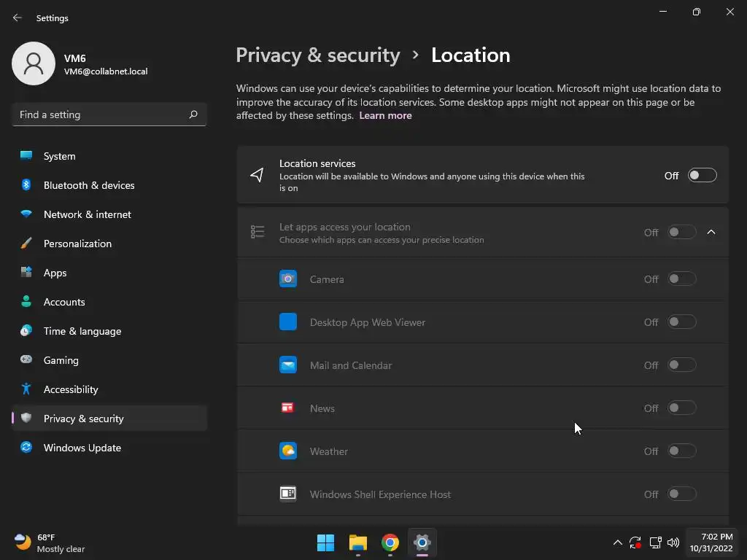Click the Personalization brush icon
747x560 pixels.
tap(26, 243)
